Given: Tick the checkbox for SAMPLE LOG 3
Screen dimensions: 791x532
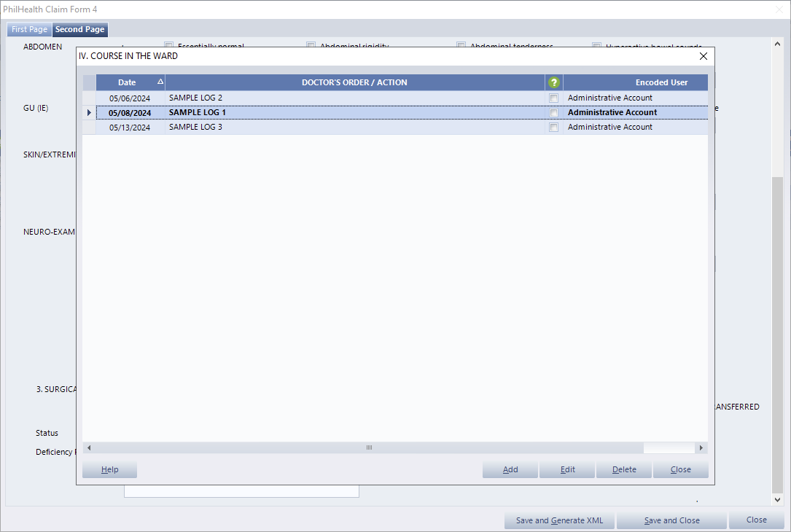Looking at the screenshot, I should click(554, 128).
